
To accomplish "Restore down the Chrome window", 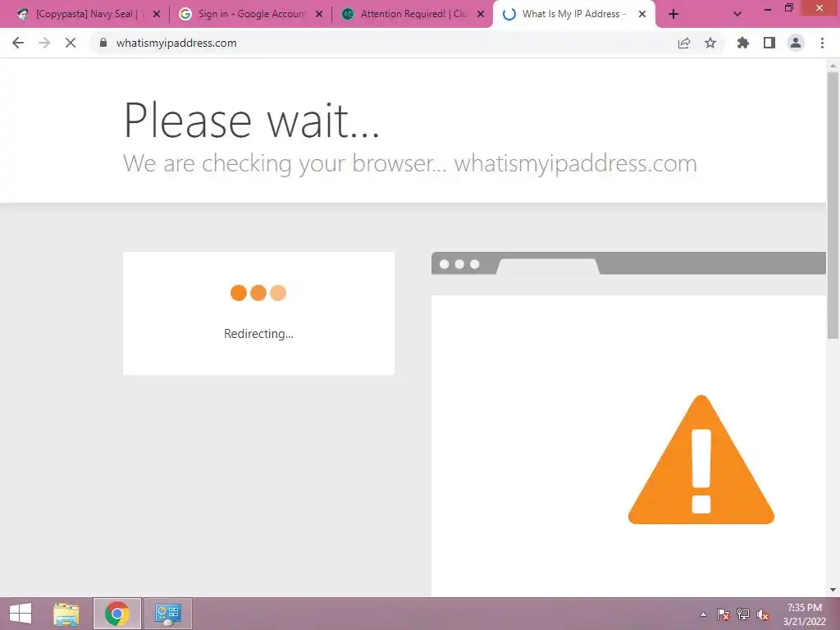I will [788, 8].
